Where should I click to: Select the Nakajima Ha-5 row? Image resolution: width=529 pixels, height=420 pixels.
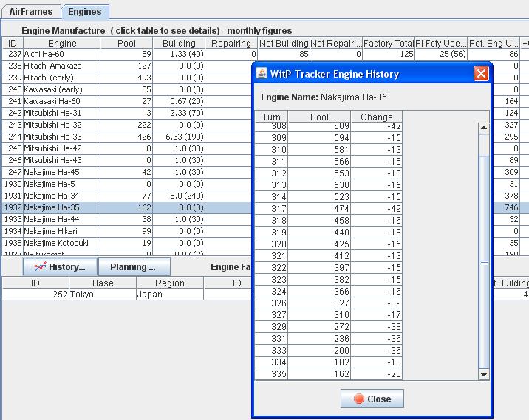click(127, 184)
